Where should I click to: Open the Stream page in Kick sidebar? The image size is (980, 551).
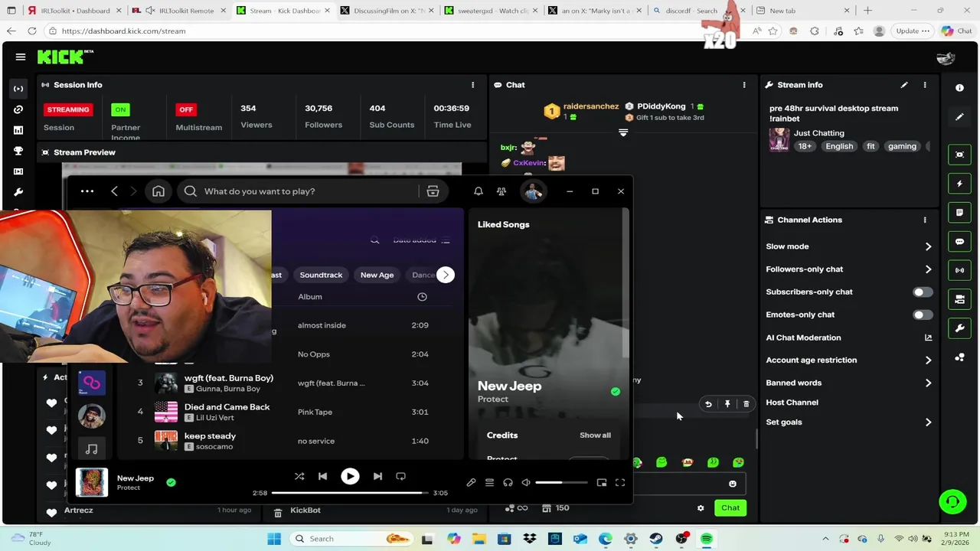[x=18, y=89]
